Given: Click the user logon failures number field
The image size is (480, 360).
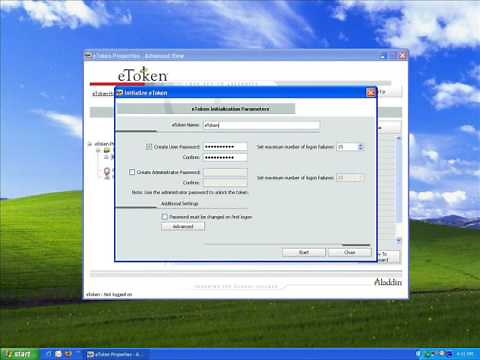Looking at the screenshot, I should point(347,147).
